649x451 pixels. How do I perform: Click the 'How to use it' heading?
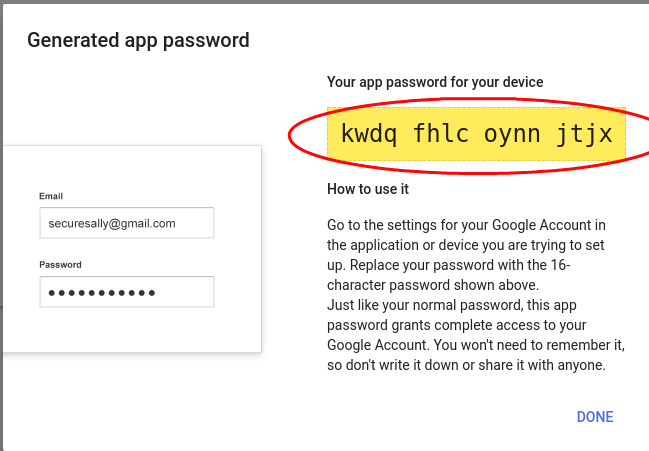click(x=368, y=189)
